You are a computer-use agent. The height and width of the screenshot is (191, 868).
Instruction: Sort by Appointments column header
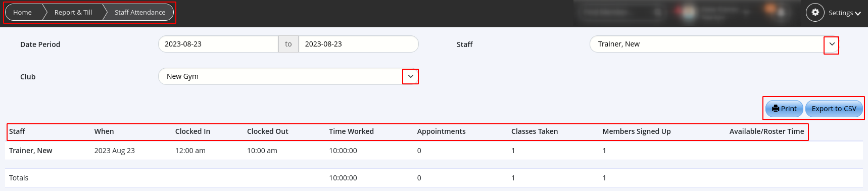click(442, 131)
